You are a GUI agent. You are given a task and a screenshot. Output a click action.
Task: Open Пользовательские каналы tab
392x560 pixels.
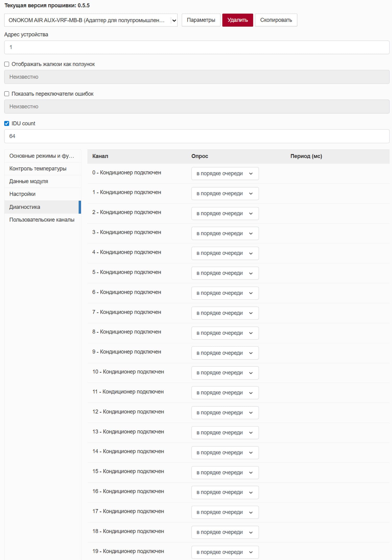[42, 220]
